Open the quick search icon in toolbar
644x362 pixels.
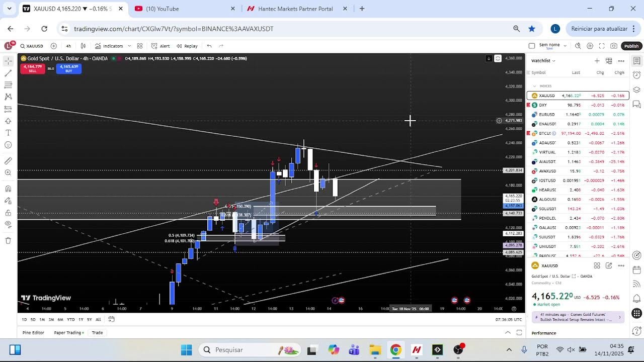pyautogui.click(x=578, y=46)
